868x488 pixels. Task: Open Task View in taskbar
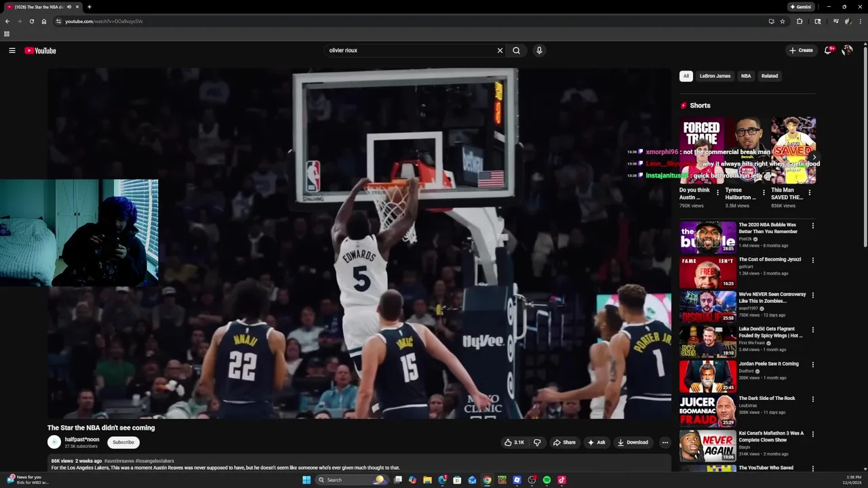coord(398,480)
